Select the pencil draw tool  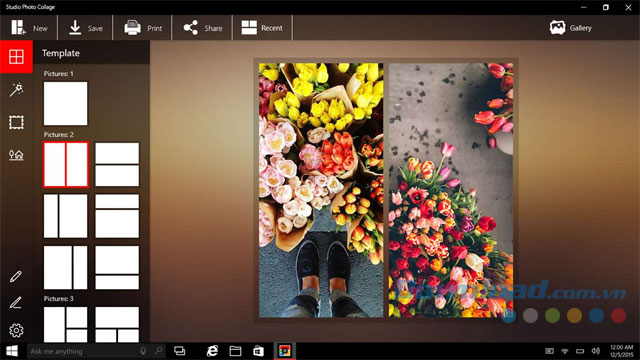point(16,276)
